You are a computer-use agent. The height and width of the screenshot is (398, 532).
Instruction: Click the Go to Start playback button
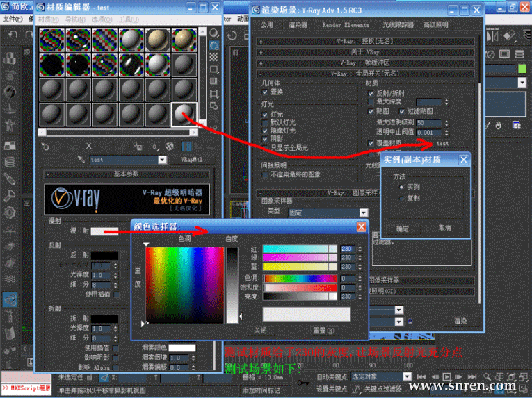tap(421, 376)
